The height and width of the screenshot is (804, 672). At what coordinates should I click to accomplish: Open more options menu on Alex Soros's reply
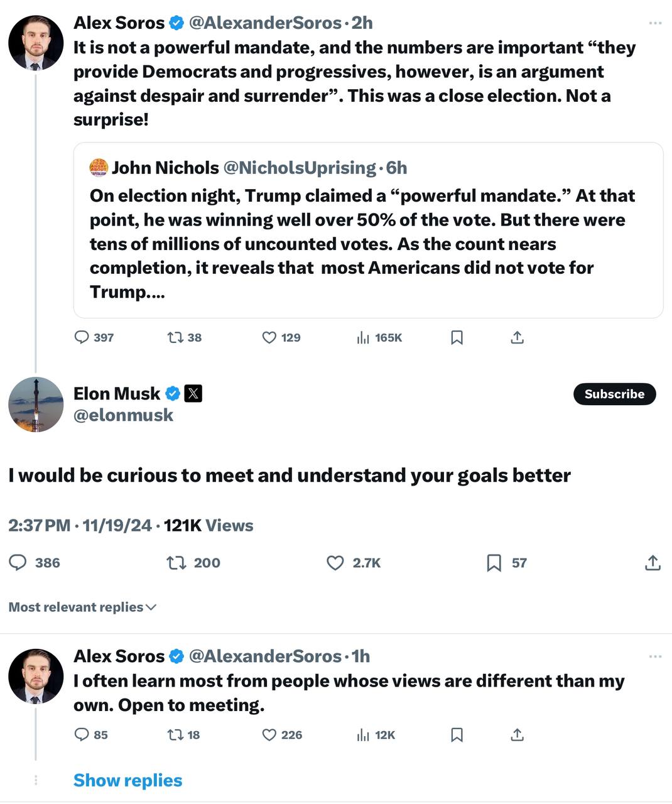(x=655, y=656)
